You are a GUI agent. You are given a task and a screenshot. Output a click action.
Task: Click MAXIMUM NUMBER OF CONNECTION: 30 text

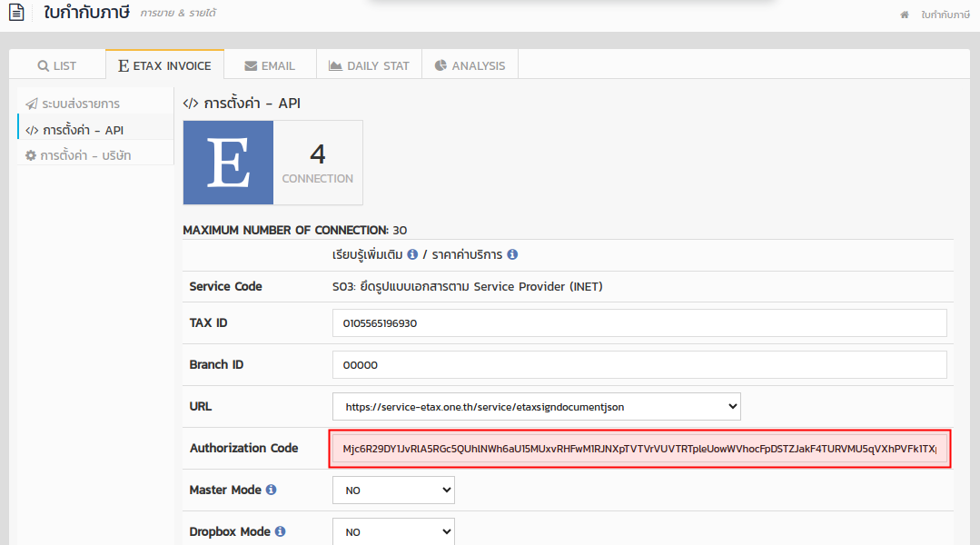(295, 230)
